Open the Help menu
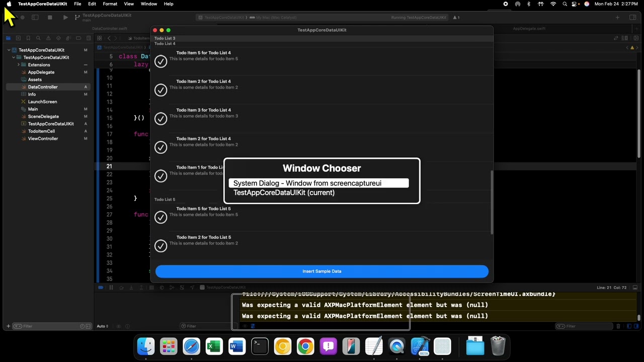The width and height of the screenshot is (644, 362). coord(169,4)
